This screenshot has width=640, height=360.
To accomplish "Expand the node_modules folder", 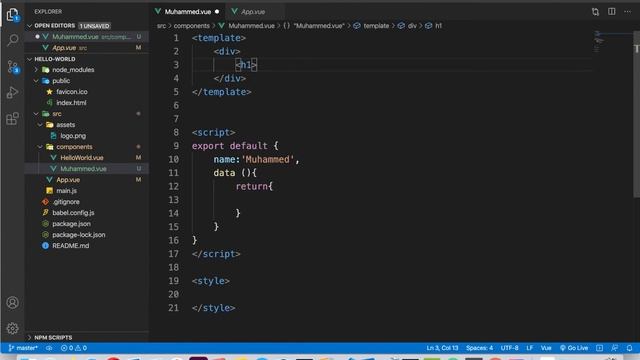I will 36,70.
